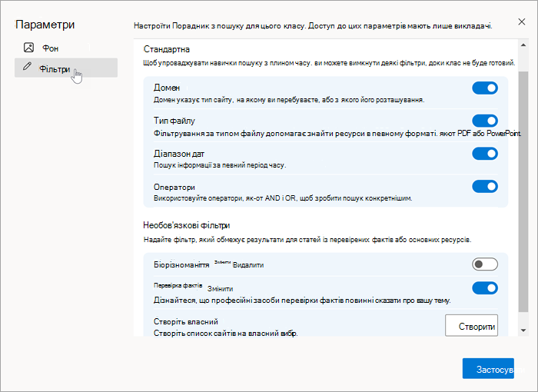538x392 pixels.
Task: Turn off the Домен filter toggle
Action: click(485, 88)
